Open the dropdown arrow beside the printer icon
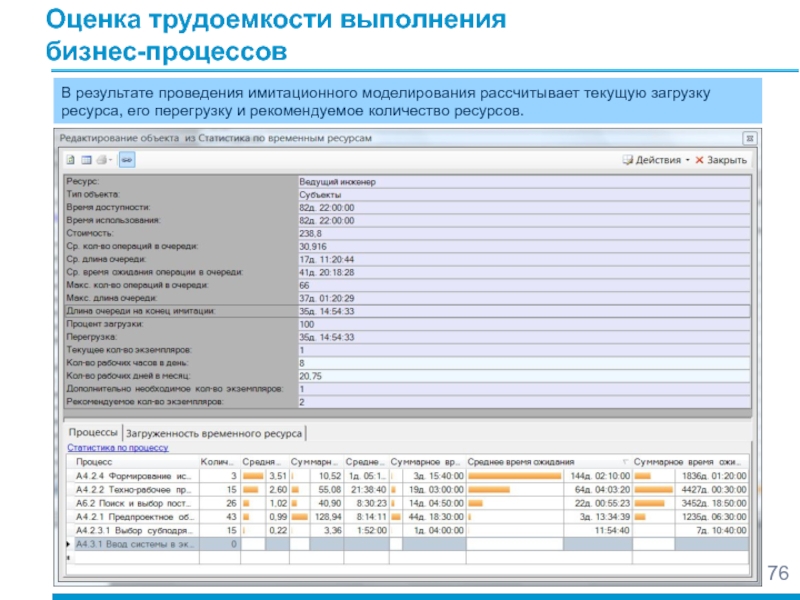The image size is (800, 600). (x=113, y=160)
